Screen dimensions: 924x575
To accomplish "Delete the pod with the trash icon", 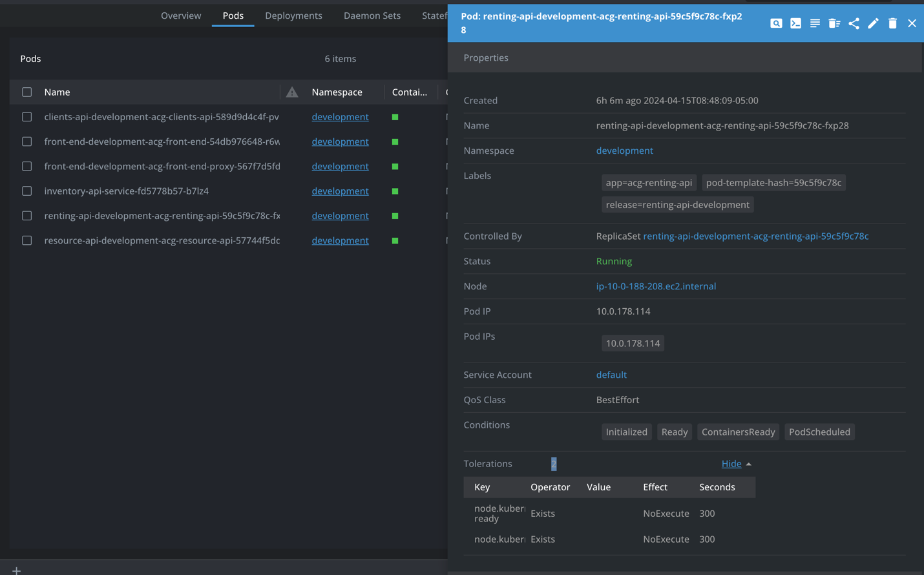I will coord(892,23).
